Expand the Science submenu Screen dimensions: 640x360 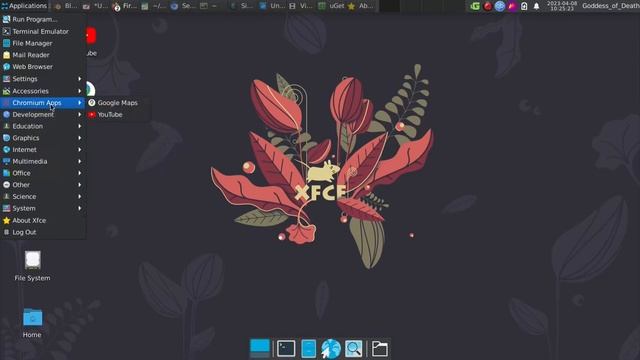(43, 197)
